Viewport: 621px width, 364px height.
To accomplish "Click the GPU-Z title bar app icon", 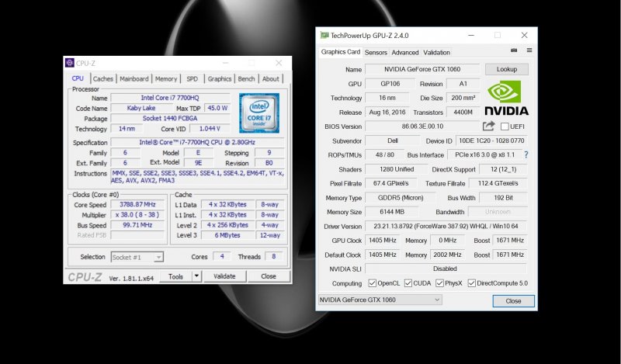I will (324, 35).
